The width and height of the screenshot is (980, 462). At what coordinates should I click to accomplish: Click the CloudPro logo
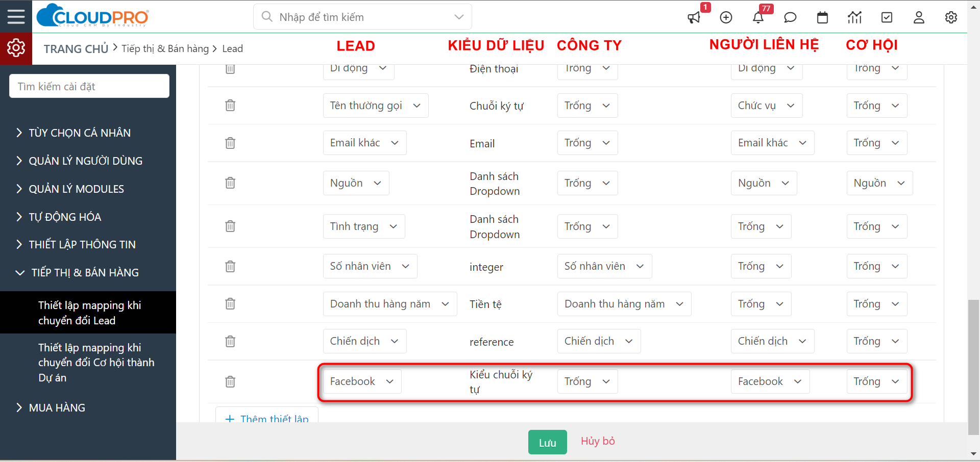[93, 16]
